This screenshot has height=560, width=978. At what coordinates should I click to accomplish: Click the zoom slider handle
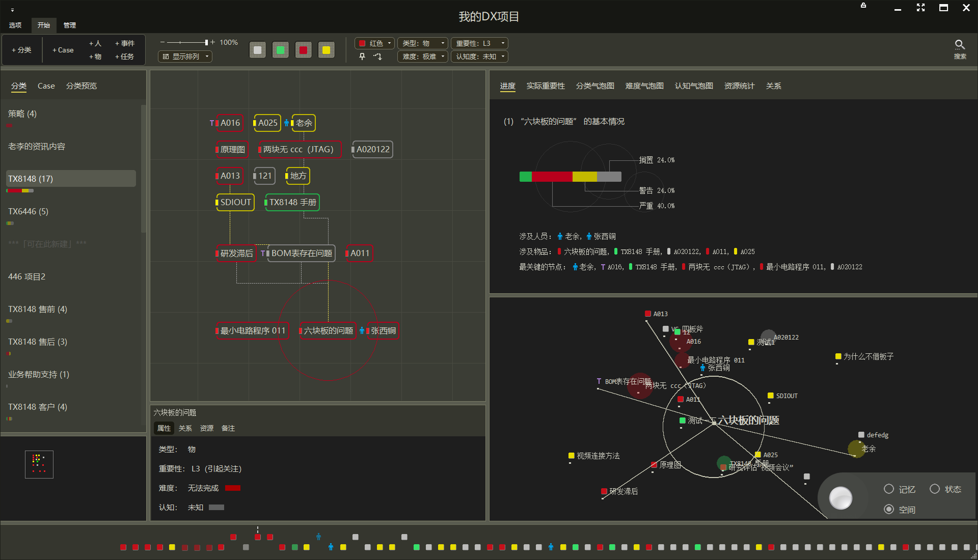[206, 42]
